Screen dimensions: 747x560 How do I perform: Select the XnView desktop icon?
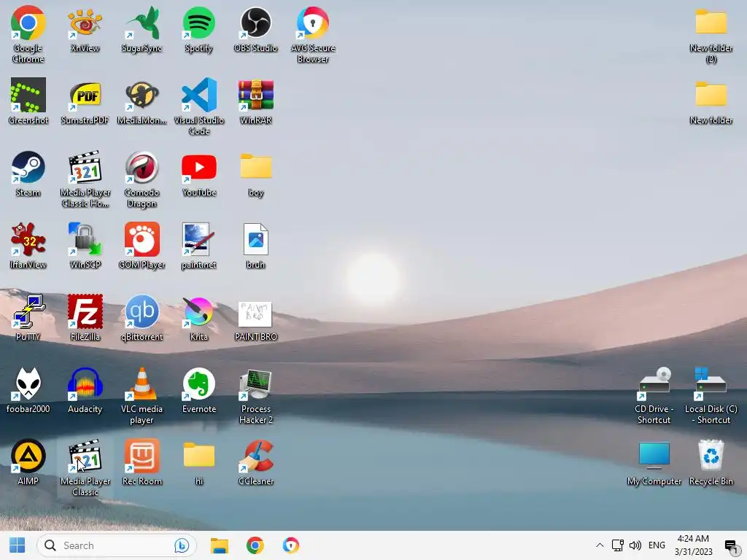85,23
